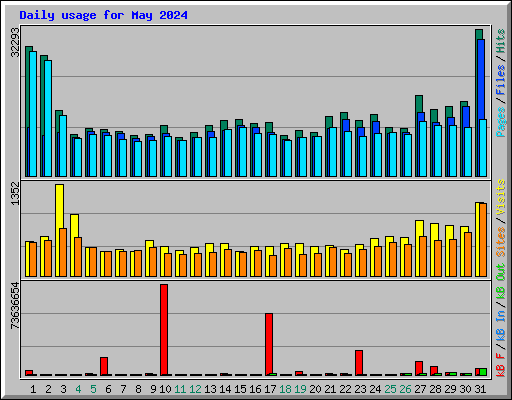Select day 22 on the x-axis
The height and width of the screenshot is (400, 512).
pyautogui.click(x=345, y=389)
